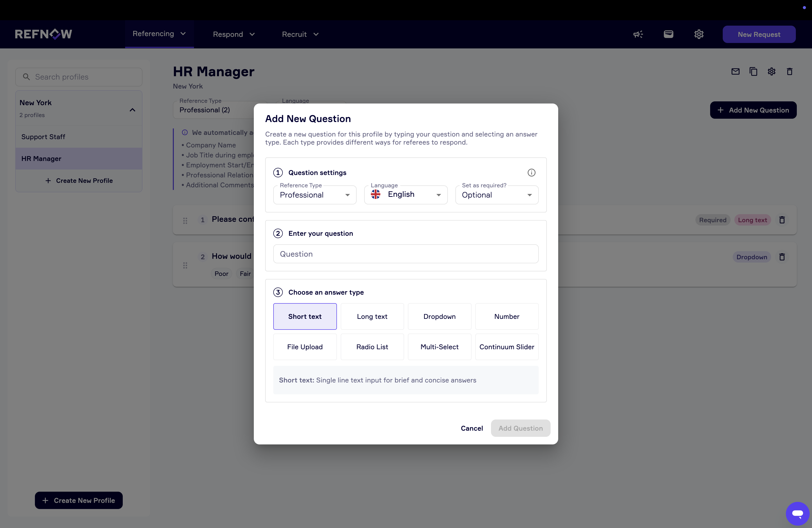Select the Continuum Slider answer type
Image resolution: width=812 pixels, height=528 pixels.
tap(506, 347)
